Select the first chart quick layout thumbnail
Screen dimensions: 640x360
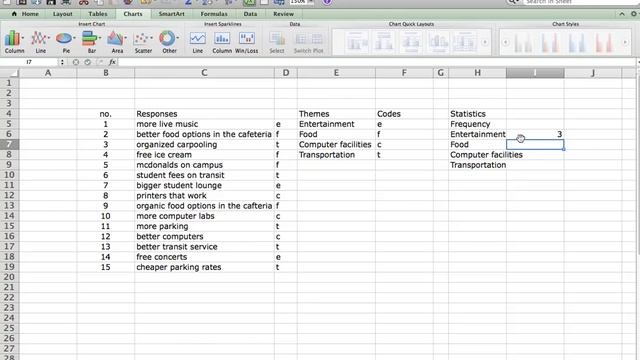coord(357,42)
